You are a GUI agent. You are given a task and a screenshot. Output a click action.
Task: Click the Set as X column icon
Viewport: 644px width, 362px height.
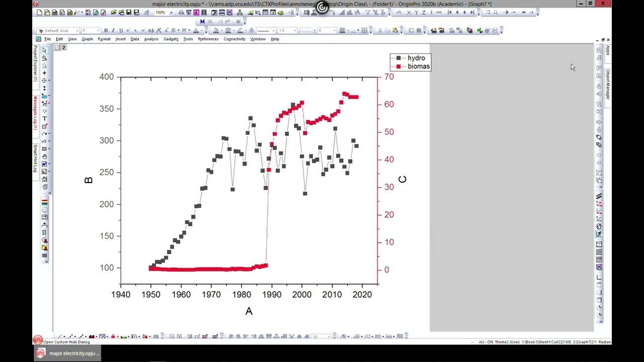(x=409, y=12)
